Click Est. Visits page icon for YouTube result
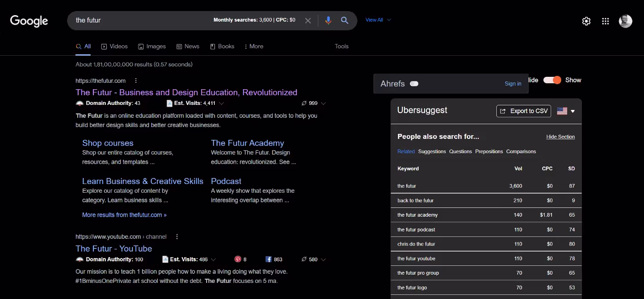This screenshot has width=644, height=299. point(165,259)
